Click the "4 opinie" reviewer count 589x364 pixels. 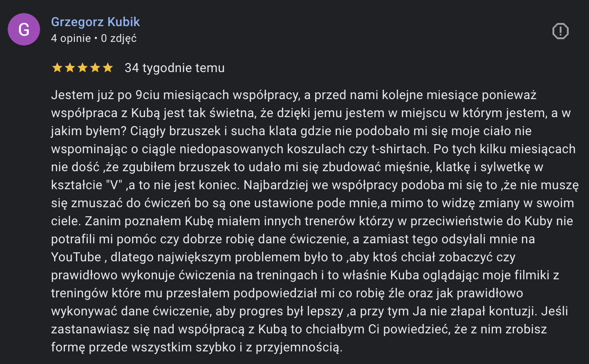71,38
